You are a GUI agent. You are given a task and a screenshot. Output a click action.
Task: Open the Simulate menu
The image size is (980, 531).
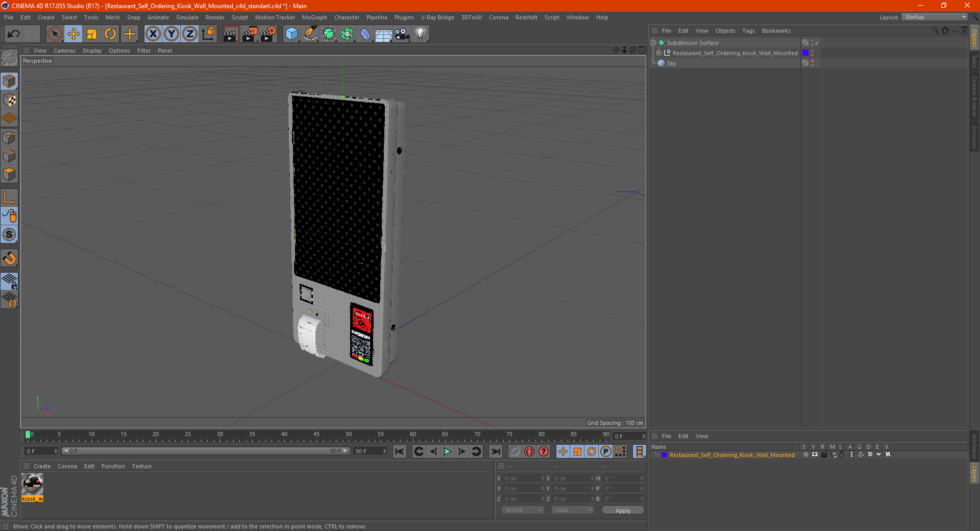coord(187,17)
